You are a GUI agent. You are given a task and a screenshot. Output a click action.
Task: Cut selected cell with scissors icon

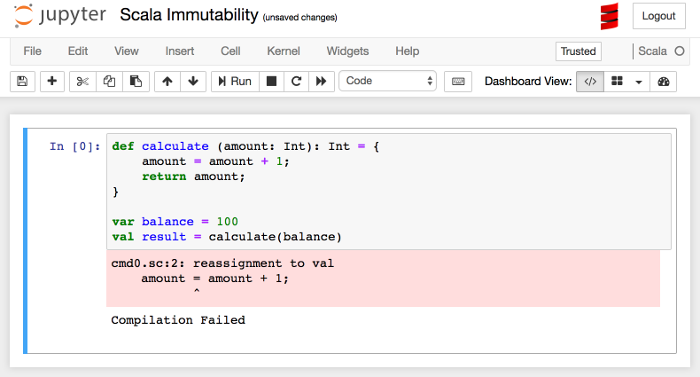pyautogui.click(x=83, y=81)
